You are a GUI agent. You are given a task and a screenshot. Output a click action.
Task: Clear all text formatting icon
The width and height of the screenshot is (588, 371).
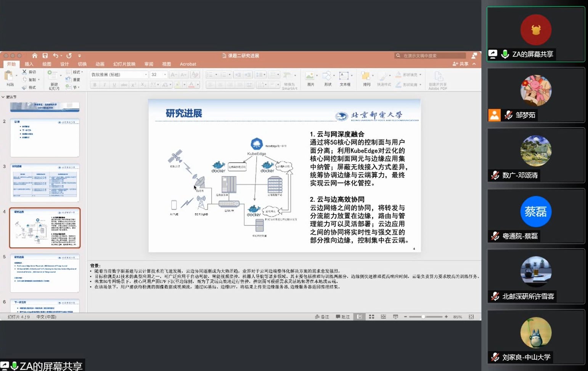click(x=195, y=75)
